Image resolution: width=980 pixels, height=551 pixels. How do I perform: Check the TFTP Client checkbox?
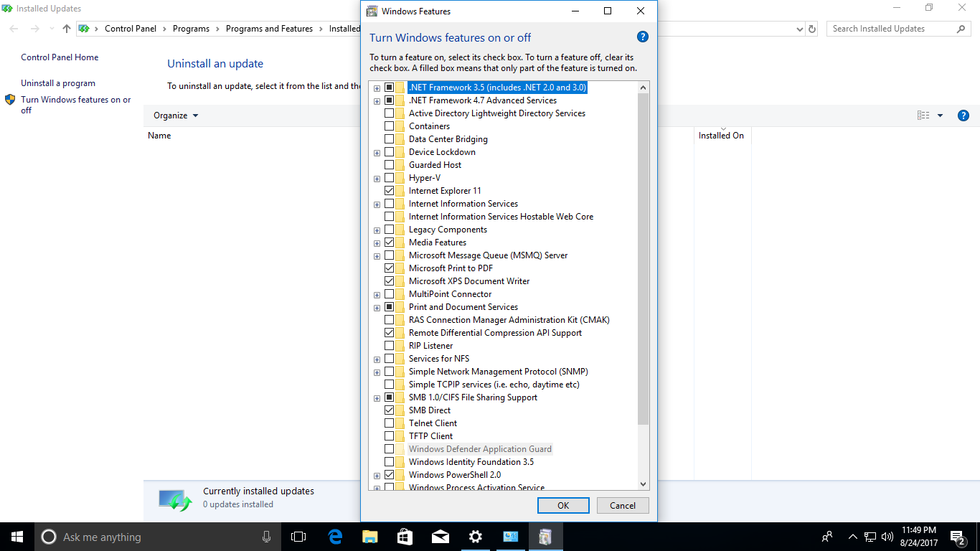[x=390, y=436]
